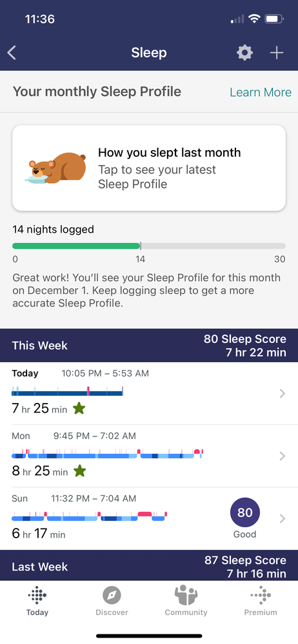Switch to the Premium tab
This screenshot has height=644, width=298.
coord(261,601)
